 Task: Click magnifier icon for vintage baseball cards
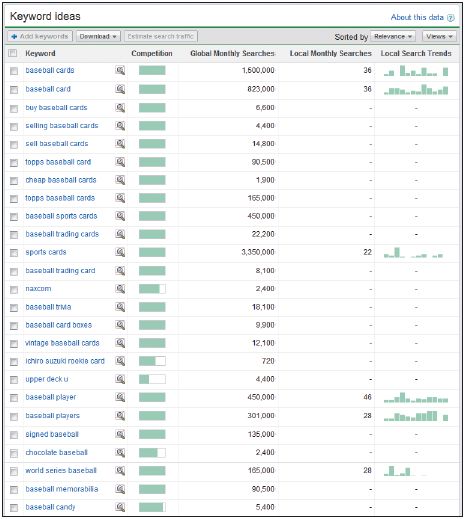[x=120, y=343]
